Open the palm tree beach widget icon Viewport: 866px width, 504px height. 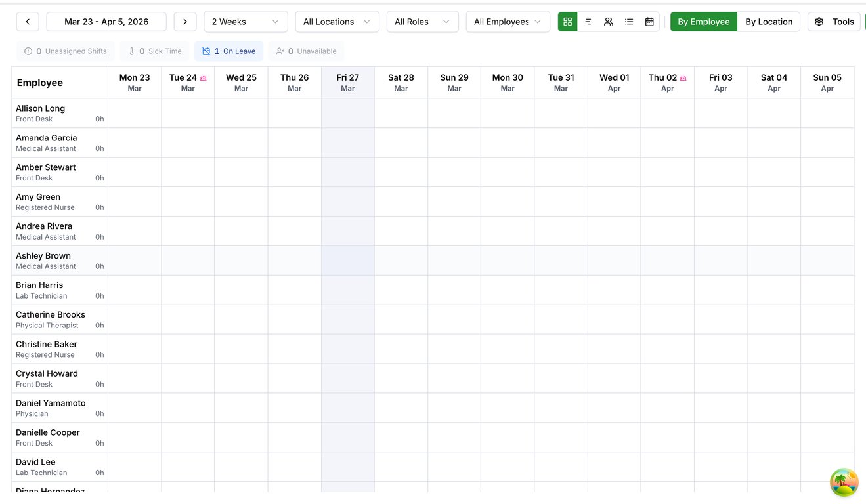click(x=844, y=482)
